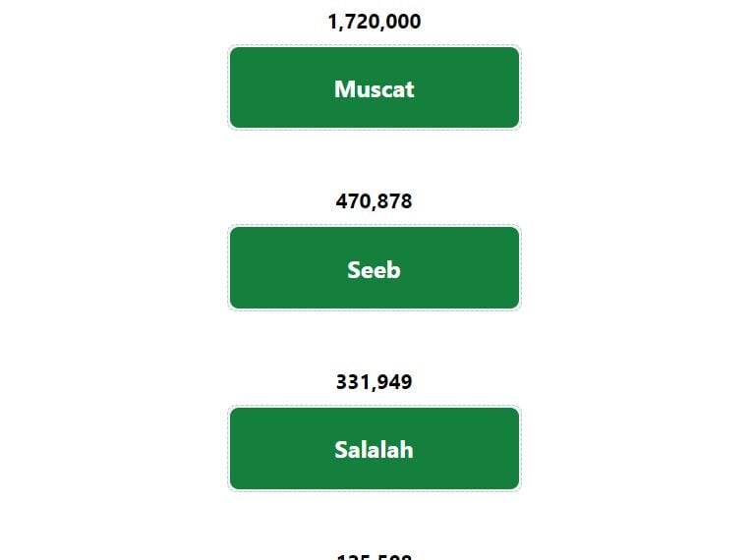Pick Muscat as the matching city
This screenshot has height=560, width=751.
(x=375, y=87)
